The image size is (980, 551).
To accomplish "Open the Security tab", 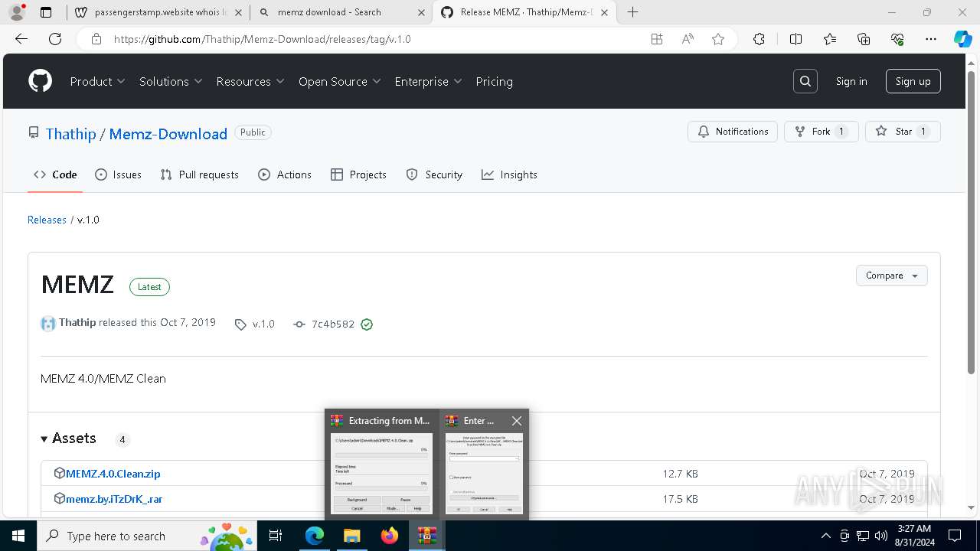I will tap(434, 174).
